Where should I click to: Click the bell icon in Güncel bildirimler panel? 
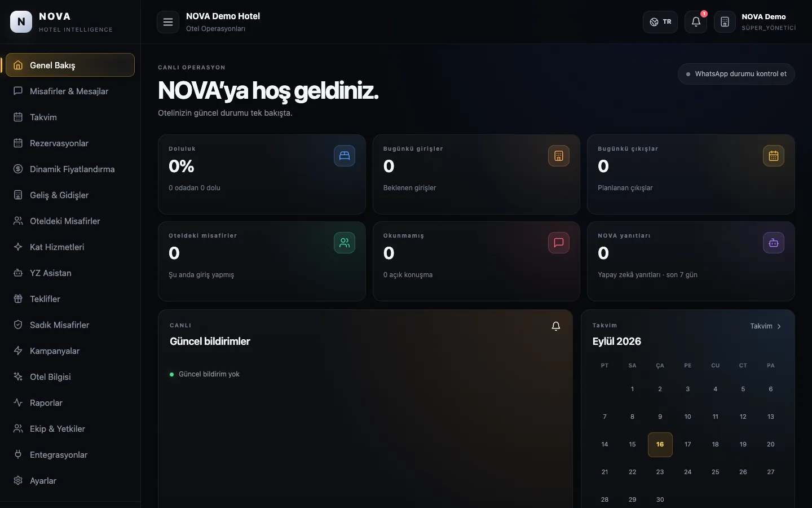[x=556, y=326]
